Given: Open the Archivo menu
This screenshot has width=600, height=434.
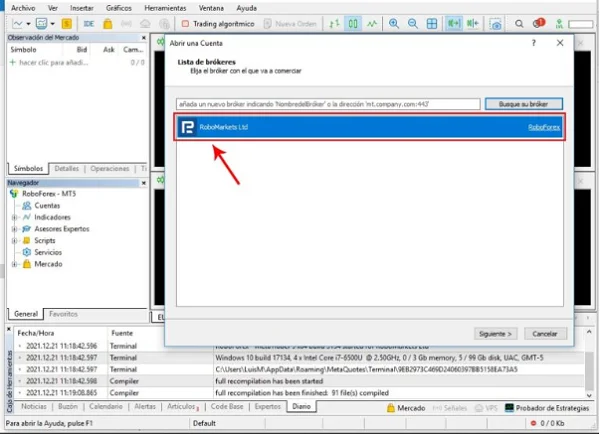Looking at the screenshot, I should pos(23,8).
